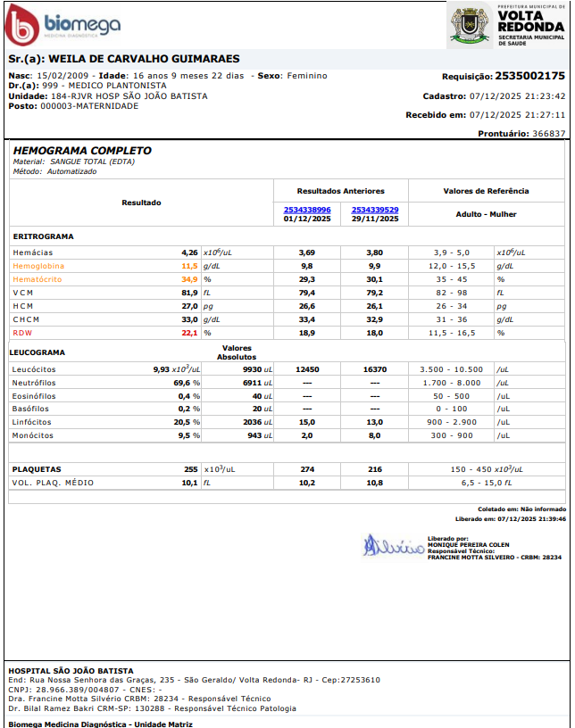Click the Leucócitos absolute value 9930

tap(254, 369)
